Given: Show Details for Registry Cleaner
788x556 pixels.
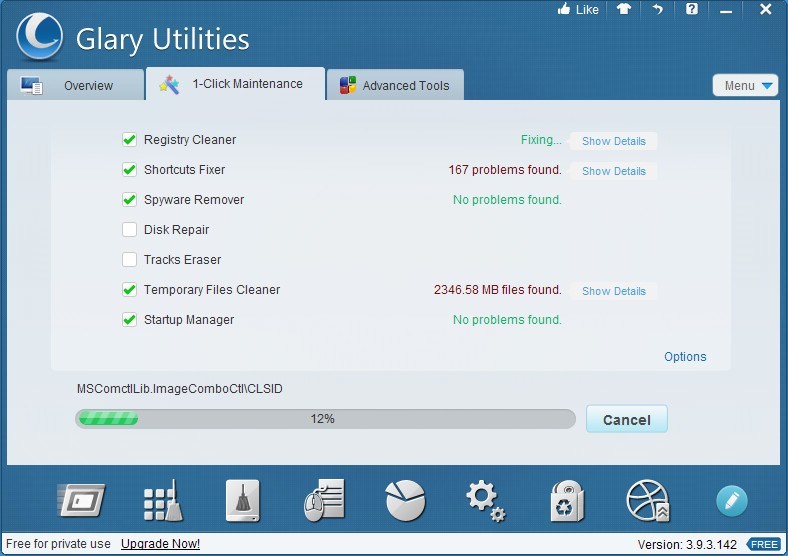Looking at the screenshot, I should pyautogui.click(x=614, y=141).
